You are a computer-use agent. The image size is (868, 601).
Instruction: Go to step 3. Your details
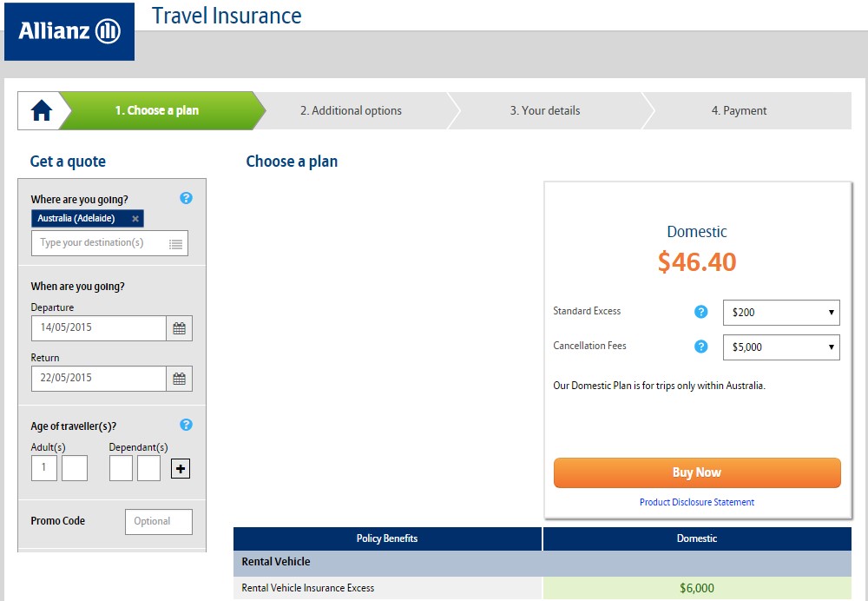[544, 111]
